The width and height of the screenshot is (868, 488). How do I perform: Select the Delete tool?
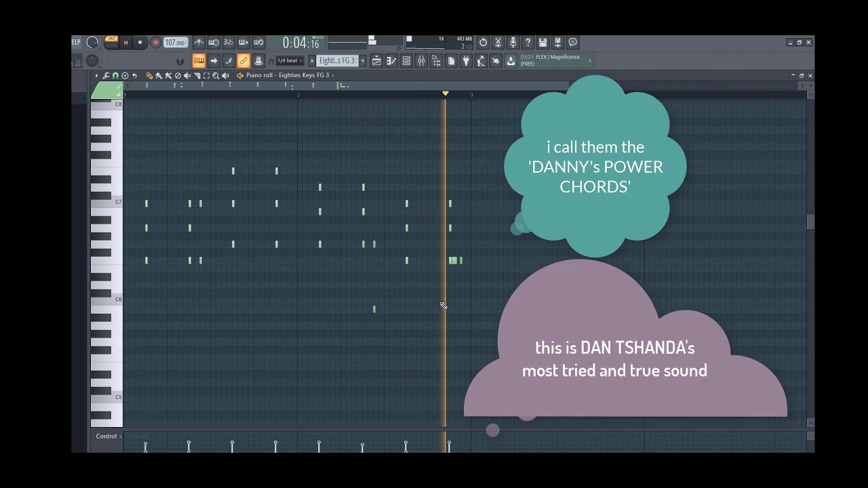(x=178, y=75)
